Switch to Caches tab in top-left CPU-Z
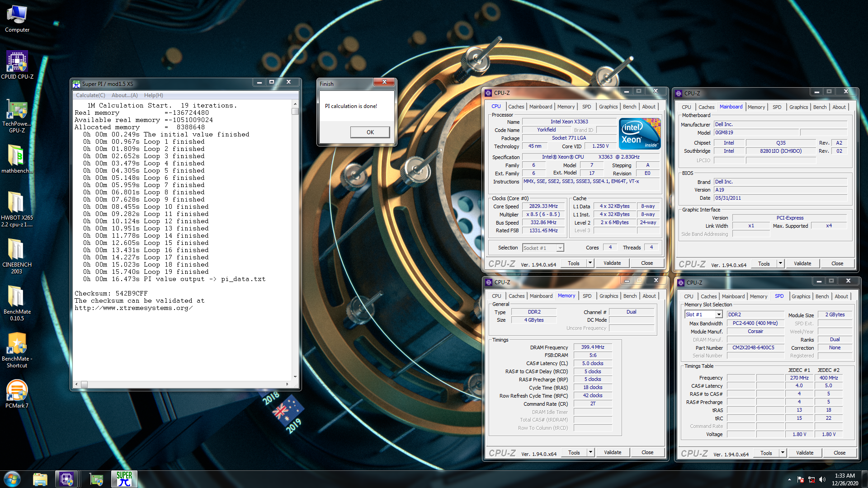Image resolution: width=868 pixels, height=488 pixels. [516, 107]
